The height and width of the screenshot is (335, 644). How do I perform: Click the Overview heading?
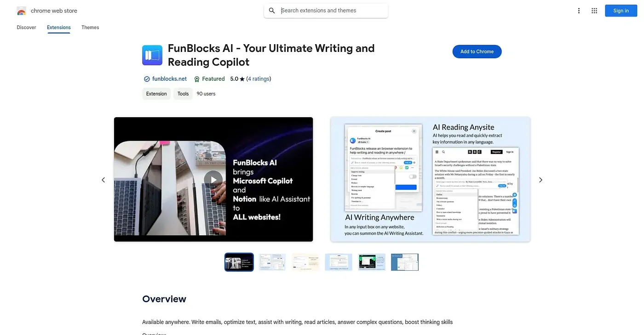pos(164,299)
